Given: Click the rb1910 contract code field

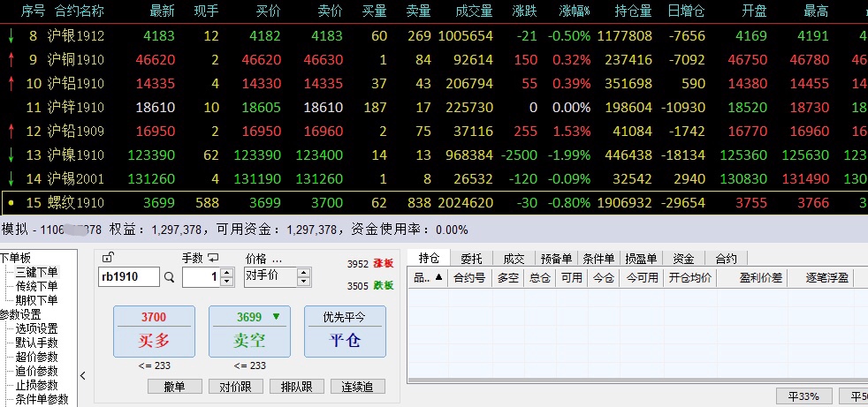Looking at the screenshot, I should pyautogui.click(x=129, y=277).
